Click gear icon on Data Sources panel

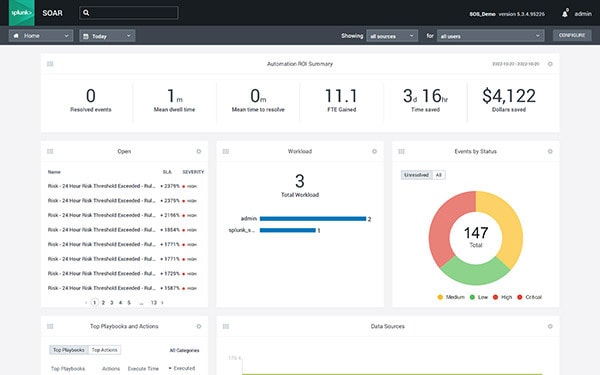[x=550, y=326]
